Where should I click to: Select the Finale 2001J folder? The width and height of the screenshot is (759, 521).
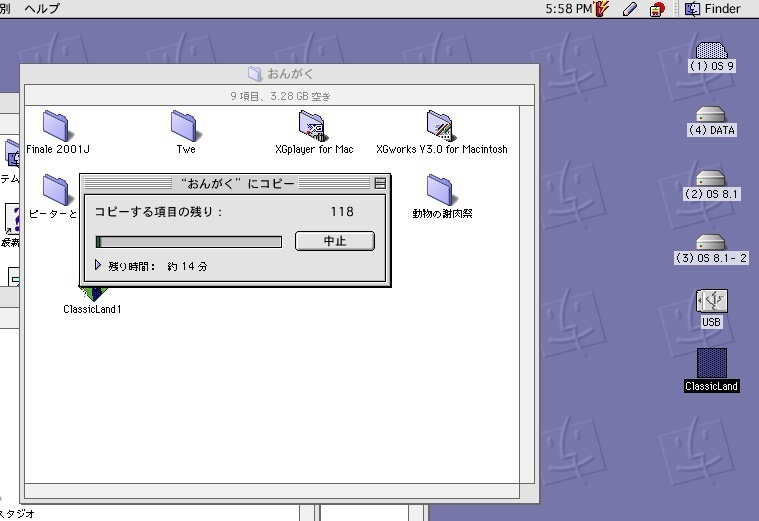coord(57,126)
